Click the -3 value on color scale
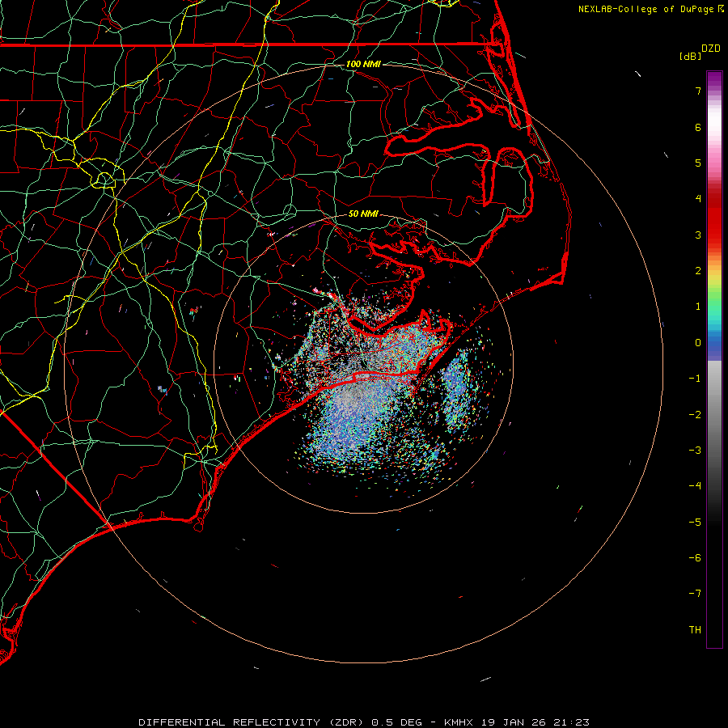The width and height of the screenshot is (728, 728). click(695, 451)
